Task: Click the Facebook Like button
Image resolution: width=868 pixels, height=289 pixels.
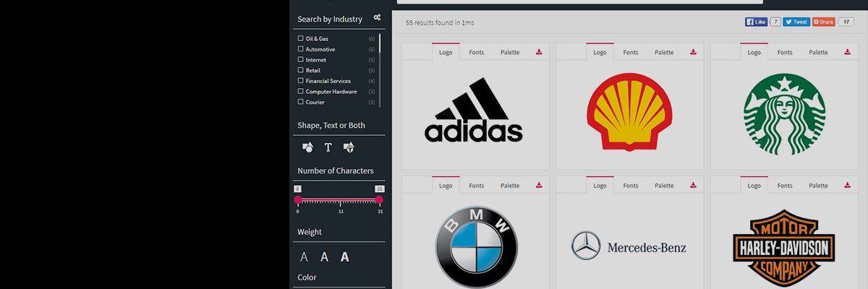Action: pos(756,22)
